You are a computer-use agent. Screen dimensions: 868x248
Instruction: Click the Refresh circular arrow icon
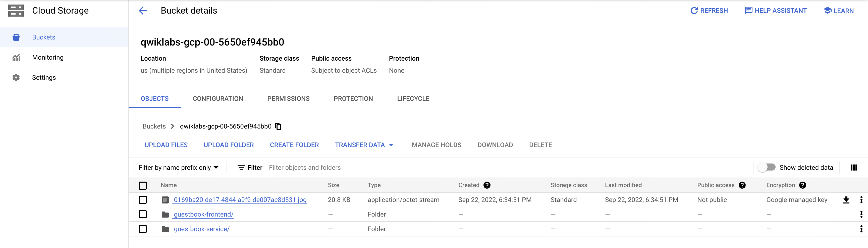click(x=694, y=11)
